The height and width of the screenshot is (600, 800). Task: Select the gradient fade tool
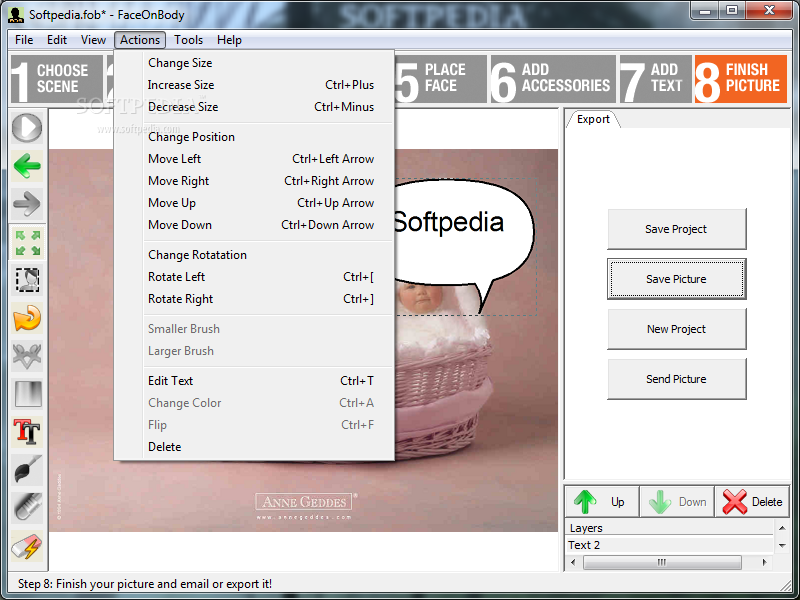(27, 394)
